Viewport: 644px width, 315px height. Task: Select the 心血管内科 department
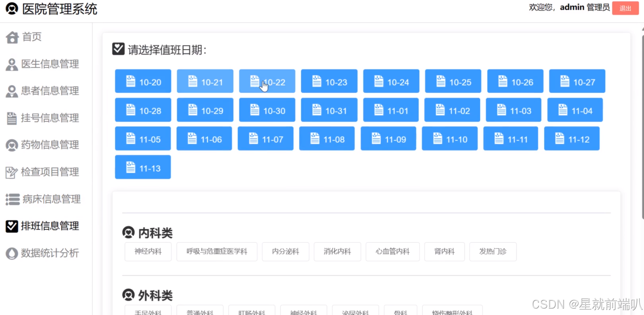(393, 251)
